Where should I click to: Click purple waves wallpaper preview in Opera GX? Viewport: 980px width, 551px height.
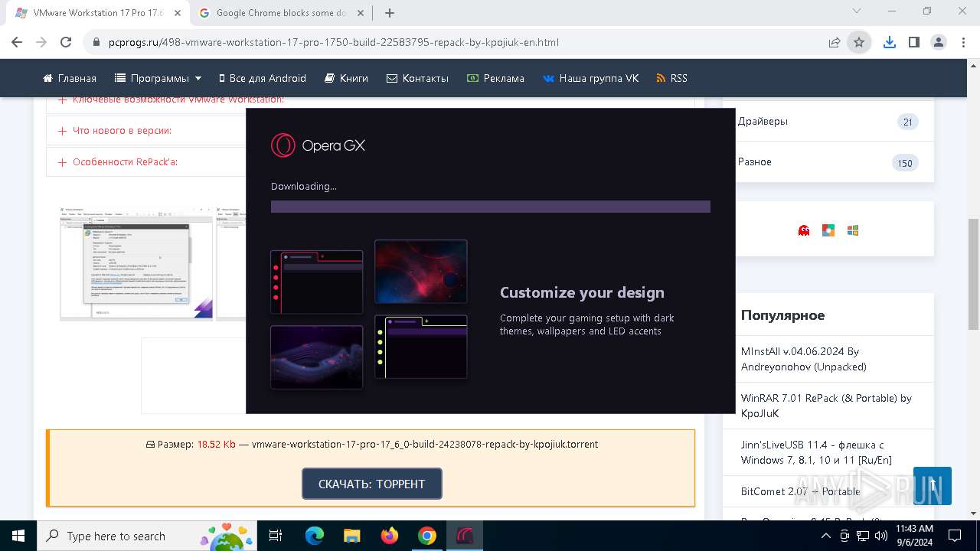(x=316, y=357)
